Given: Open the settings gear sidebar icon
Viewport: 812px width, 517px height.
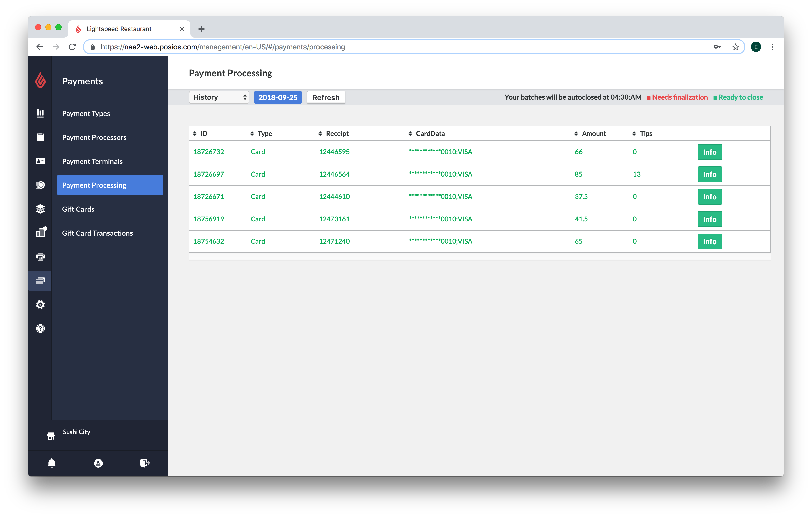Looking at the screenshot, I should pos(40,305).
